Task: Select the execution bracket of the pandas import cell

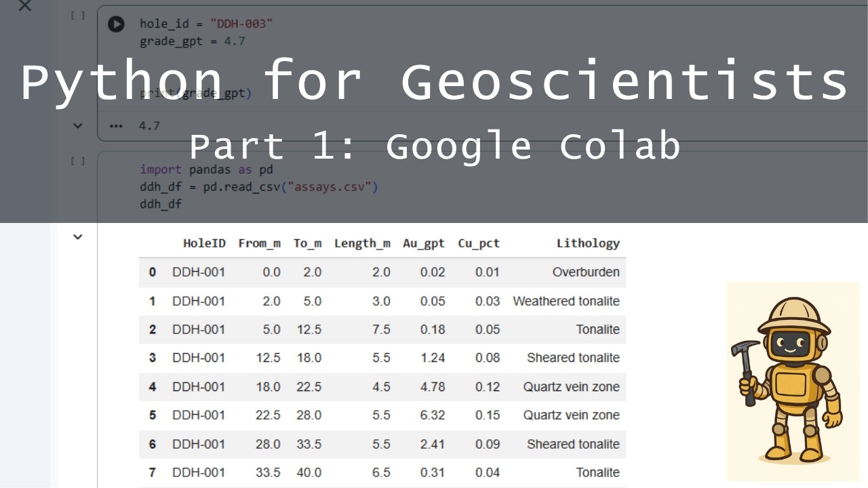Action: 79,161
